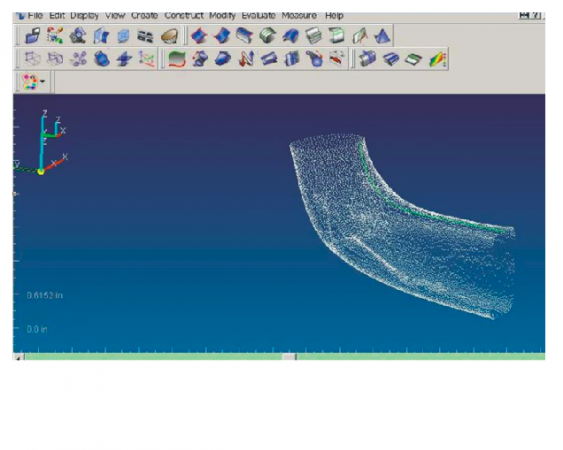Expand the color palette dropdown arrow
Screen dimensions: 563x450
point(43,82)
